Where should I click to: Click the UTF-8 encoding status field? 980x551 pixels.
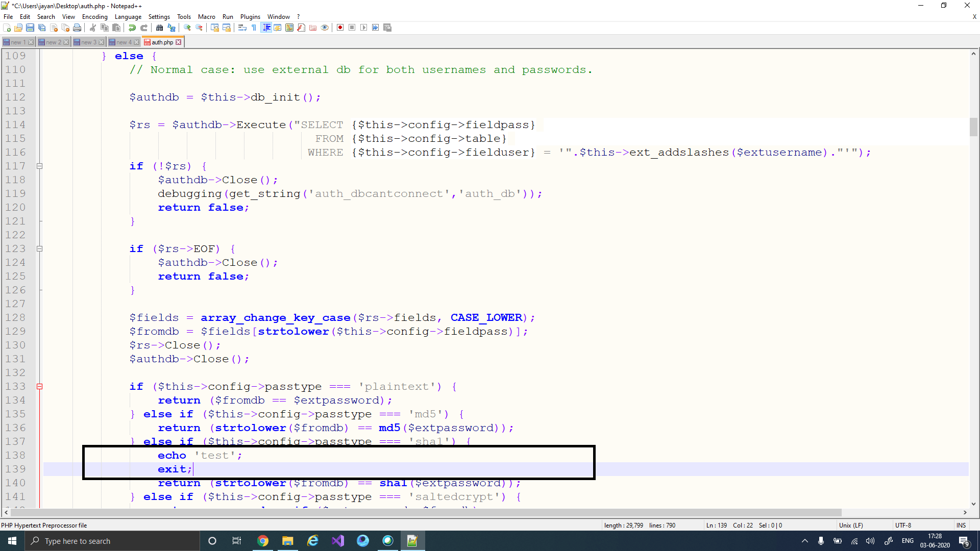point(903,525)
